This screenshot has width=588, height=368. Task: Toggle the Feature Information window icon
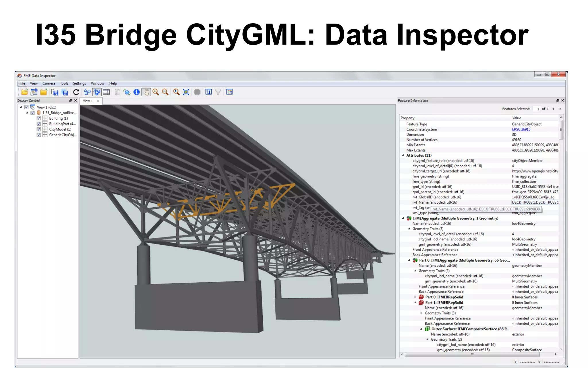pyautogui.click(x=209, y=92)
